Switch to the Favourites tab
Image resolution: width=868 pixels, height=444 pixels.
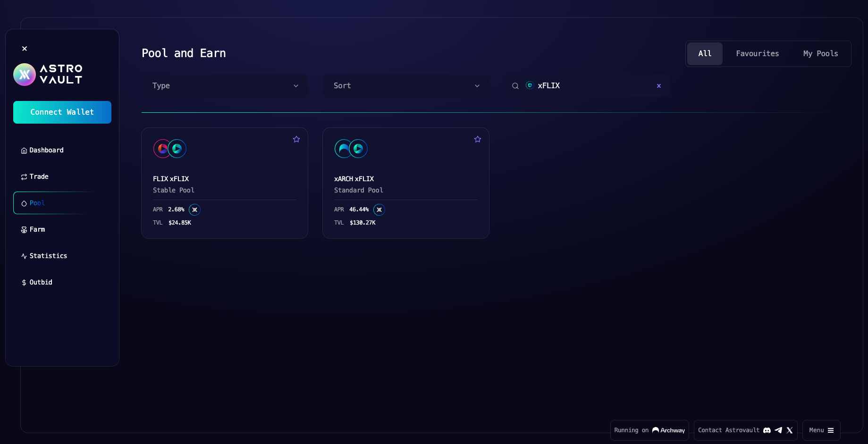(x=758, y=54)
